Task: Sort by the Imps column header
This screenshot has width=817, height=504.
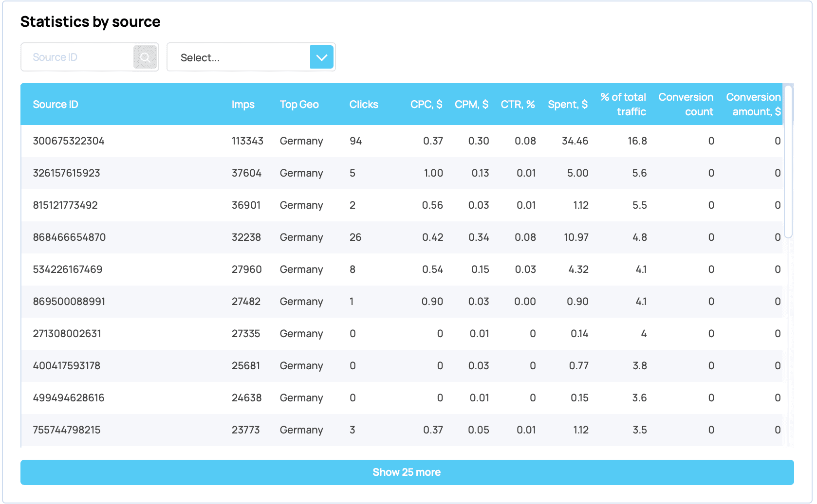Action: [x=243, y=105]
